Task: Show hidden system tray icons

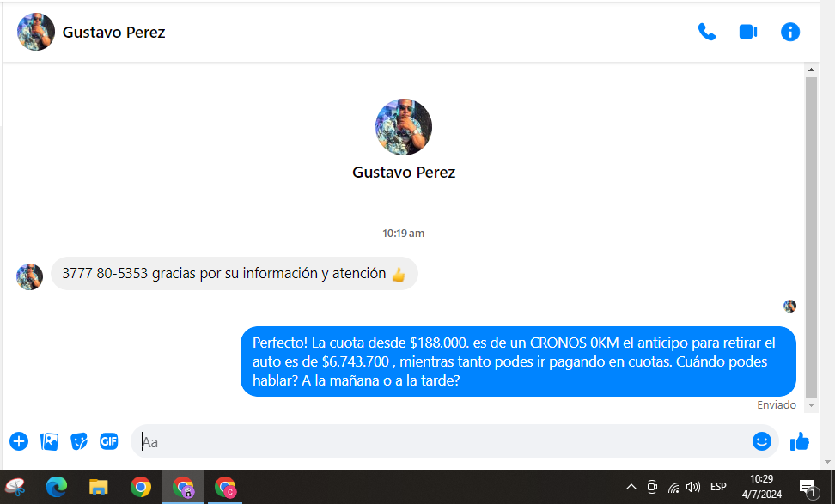Action: click(631, 488)
